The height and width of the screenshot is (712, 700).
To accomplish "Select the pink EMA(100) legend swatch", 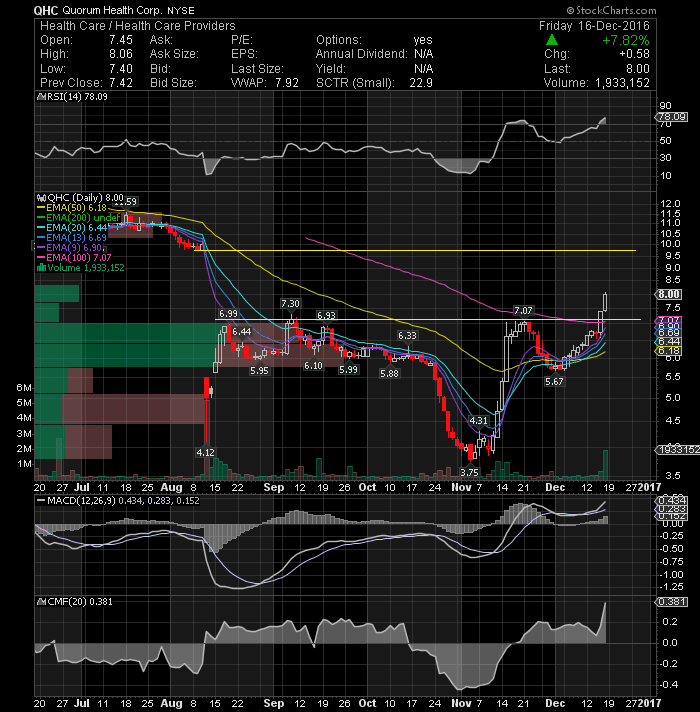I will click(x=41, y=258).
